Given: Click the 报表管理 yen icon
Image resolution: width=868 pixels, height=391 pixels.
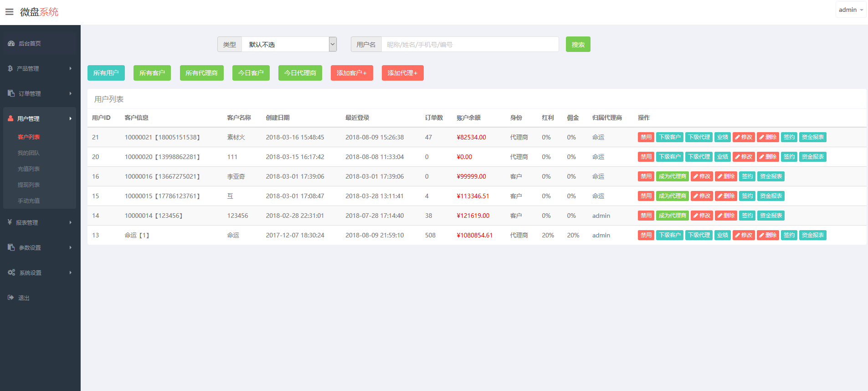Looking at the screenshot, I should coord(10,222).
